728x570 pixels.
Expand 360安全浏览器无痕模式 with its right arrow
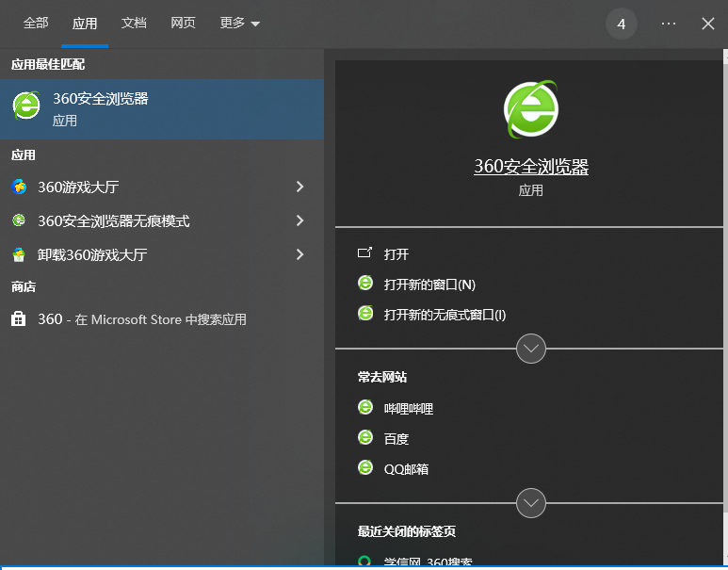[x=299, y=220]
